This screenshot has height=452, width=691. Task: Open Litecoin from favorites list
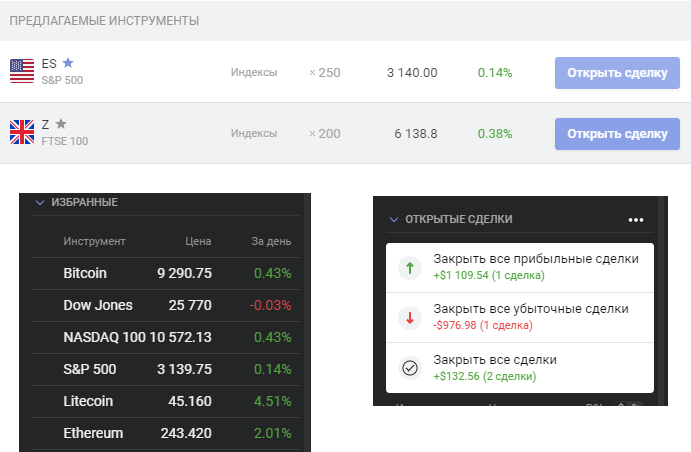89,401
